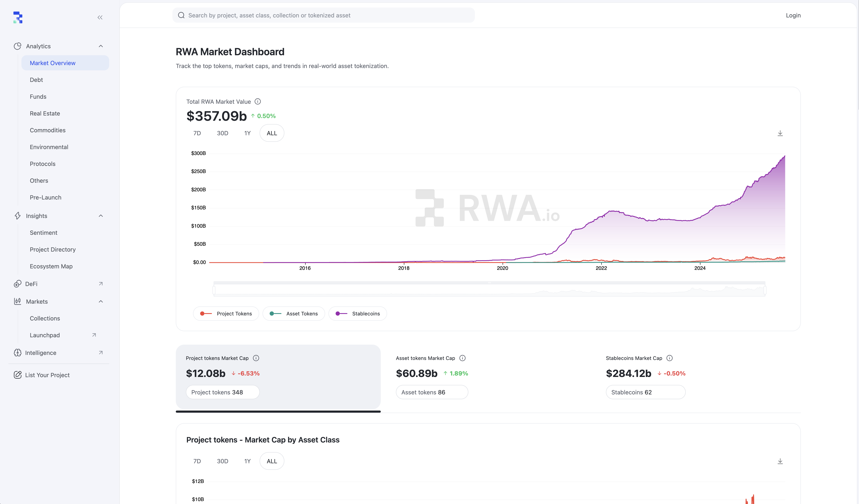Viewport: 859px width, 504px height.
Task: Open the Real Estate analytics page
Action: [45, 113]
